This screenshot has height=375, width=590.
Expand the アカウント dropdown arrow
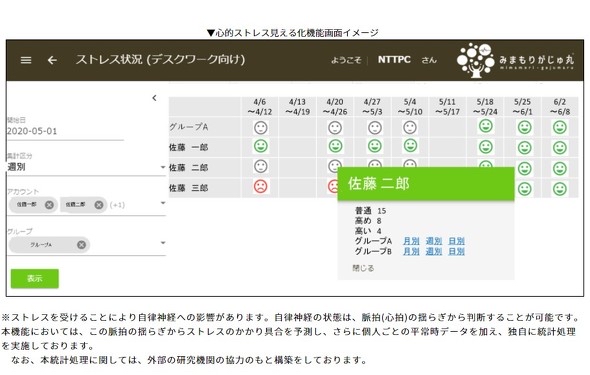(163, 203)
